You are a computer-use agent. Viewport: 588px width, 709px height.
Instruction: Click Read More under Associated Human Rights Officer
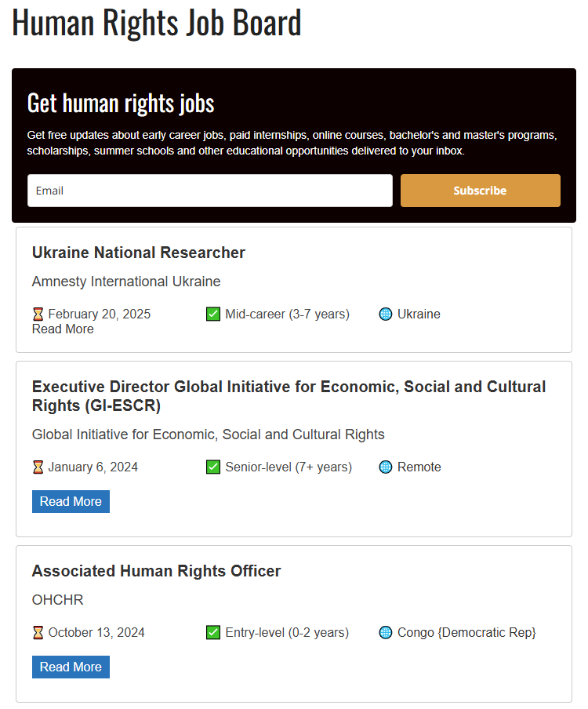(71, 667)
